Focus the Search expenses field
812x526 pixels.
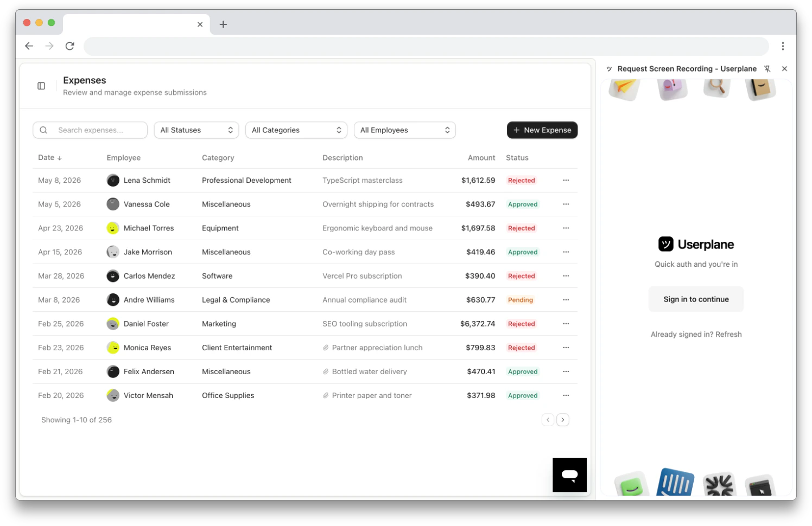tap(90, 130)
